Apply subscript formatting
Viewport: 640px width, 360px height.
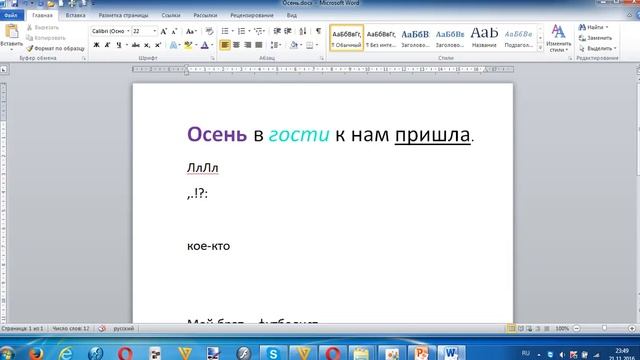click(x=147, y=45)
